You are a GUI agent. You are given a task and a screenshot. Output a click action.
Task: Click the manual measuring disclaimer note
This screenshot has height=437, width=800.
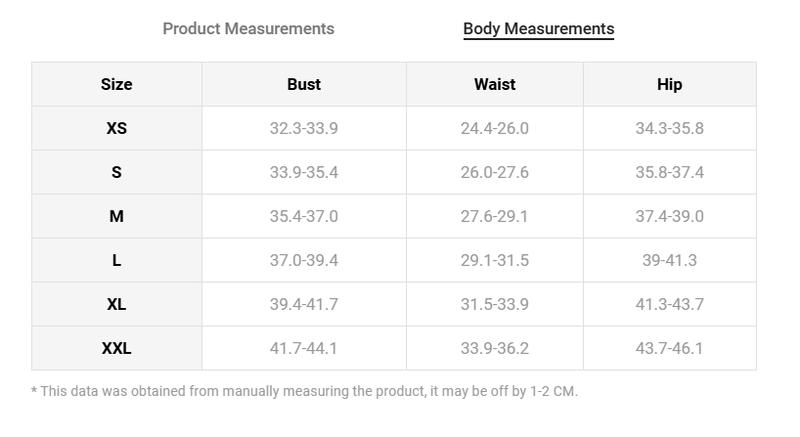coord(305,391)
